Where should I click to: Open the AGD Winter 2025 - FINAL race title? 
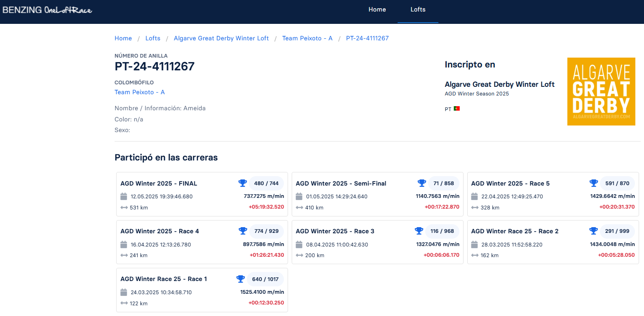click(x=159, y=184)
